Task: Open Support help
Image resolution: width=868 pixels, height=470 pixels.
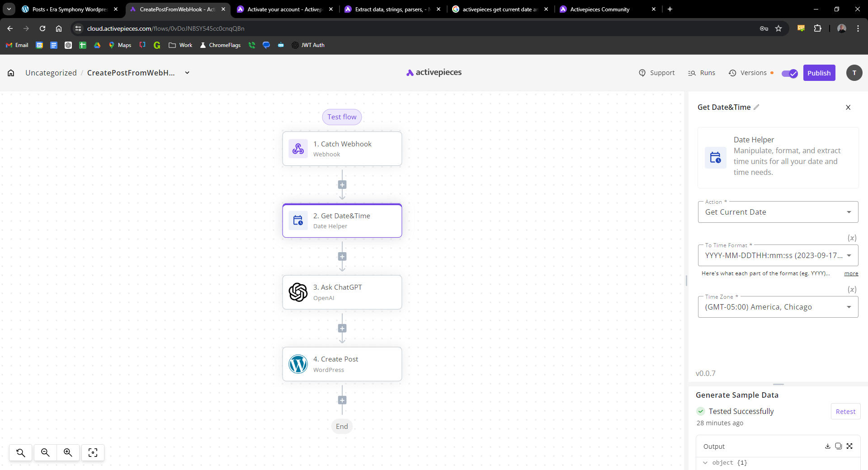Action: tap(656, 73)
